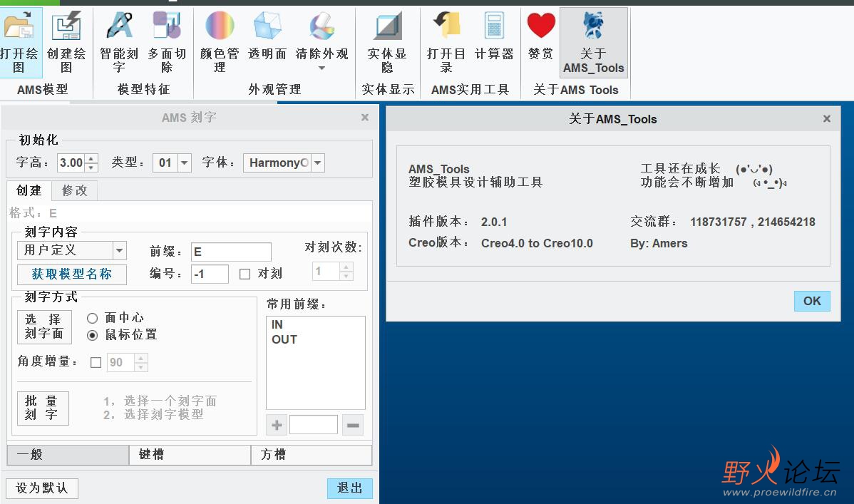Switch to the 一般 tab
The width and height of the screenshot is (854, 504).
pos(68,454)
